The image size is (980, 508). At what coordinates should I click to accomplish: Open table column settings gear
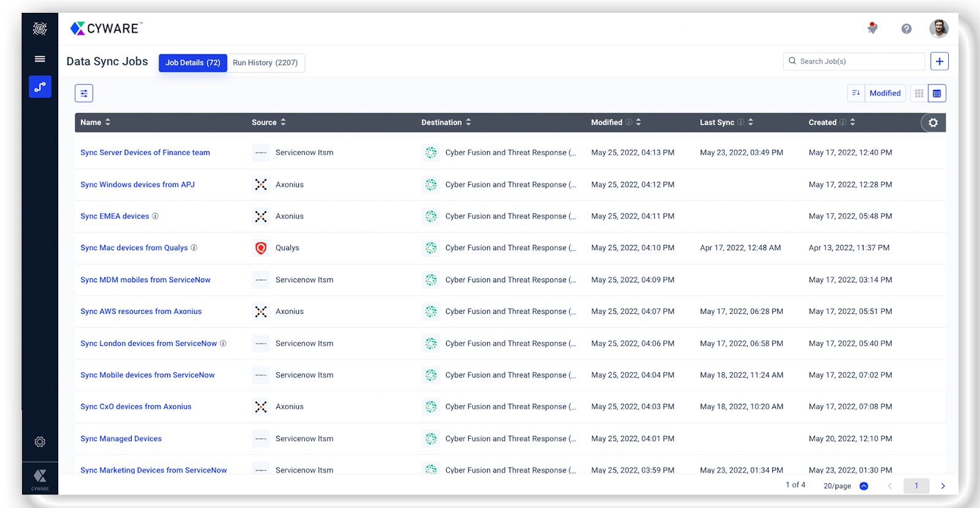(933, 122)
